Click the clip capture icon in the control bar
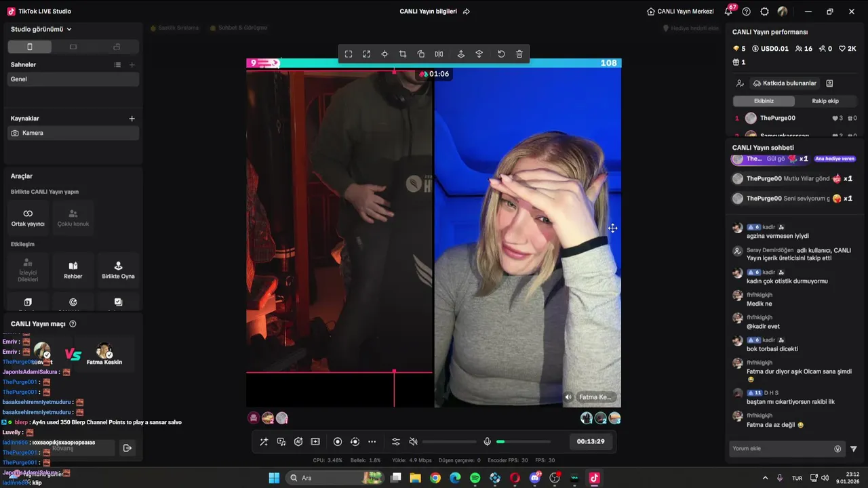The image size is (868, 488). [315, 442]
